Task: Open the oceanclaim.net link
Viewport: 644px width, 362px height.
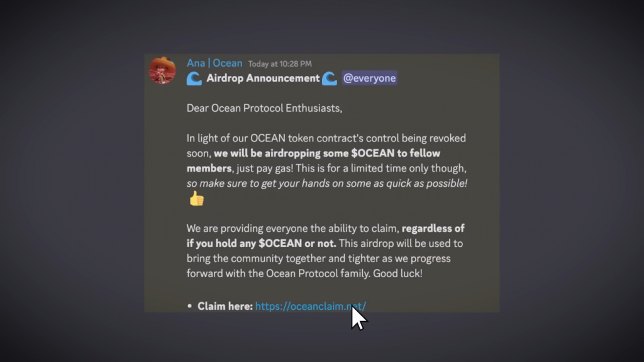Action: pyautogui.click(x=310, y=306)
